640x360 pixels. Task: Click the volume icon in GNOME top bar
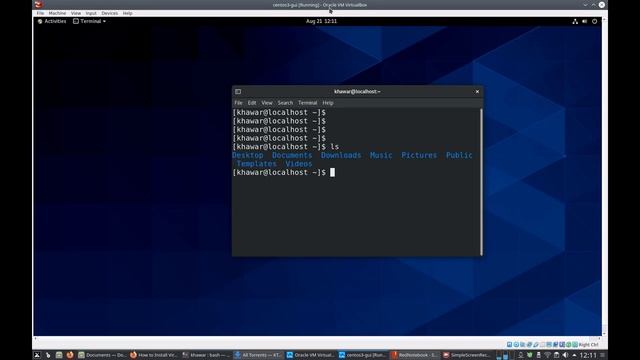click(585, 21)
